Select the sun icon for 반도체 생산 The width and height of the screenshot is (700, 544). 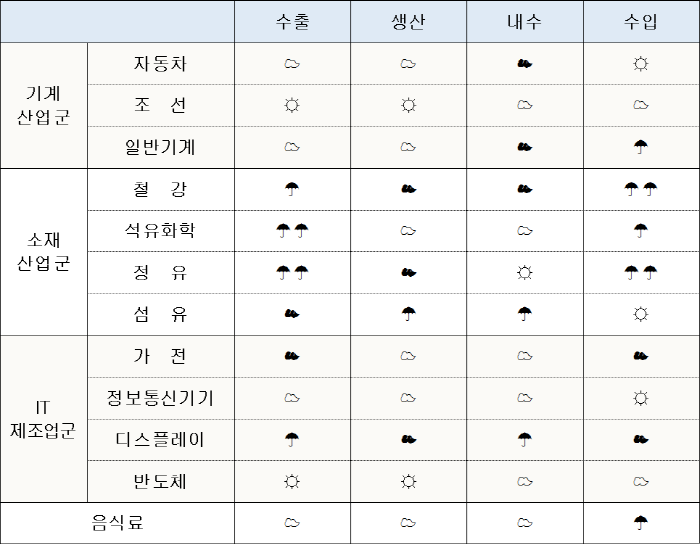408,482
